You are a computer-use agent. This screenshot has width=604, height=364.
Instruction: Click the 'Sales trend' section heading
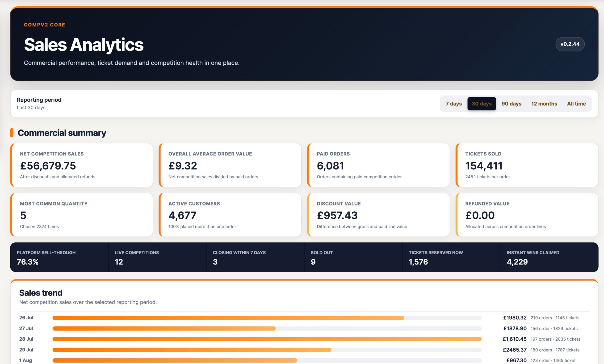tap(41, 293)
